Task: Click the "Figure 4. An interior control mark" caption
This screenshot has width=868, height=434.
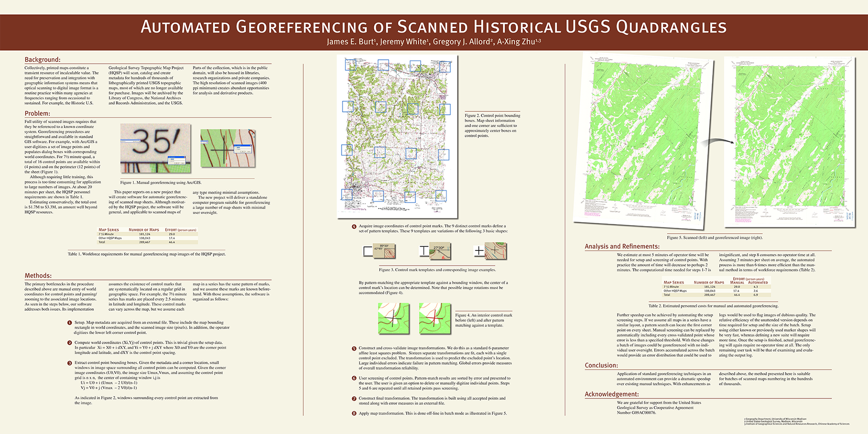Action: pos(484,320)
